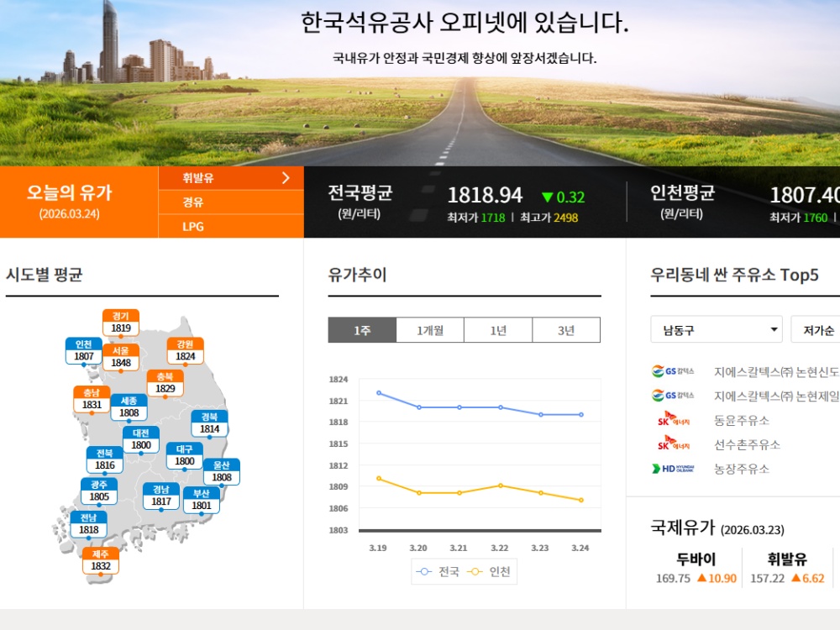The image size is (840, 630).
Task: Click GS칼텍스 logo beside 논현제일 station
Action: [x=673, y=396]
